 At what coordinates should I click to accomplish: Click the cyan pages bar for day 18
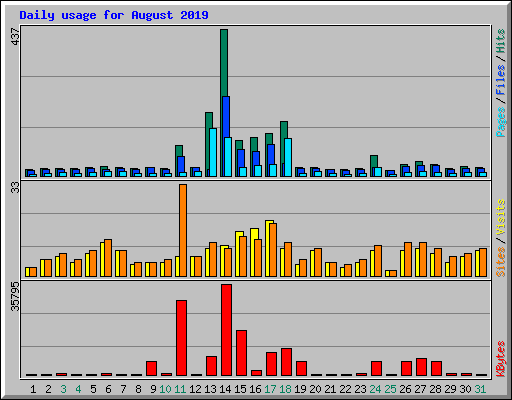click(x=288, y=157)
